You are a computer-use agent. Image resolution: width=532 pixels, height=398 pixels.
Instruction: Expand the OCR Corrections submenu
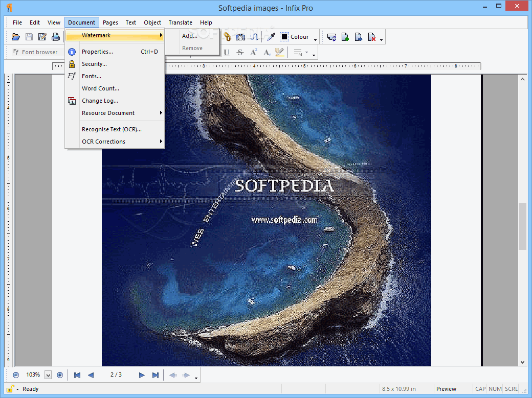(115, 142)
